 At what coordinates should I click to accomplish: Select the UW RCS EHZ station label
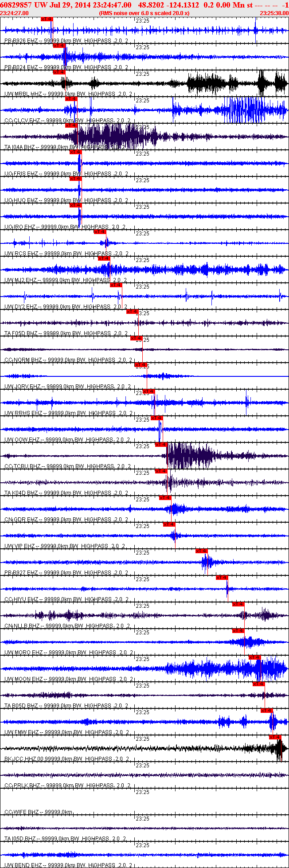pyautogui.click(x=66, y=254)
